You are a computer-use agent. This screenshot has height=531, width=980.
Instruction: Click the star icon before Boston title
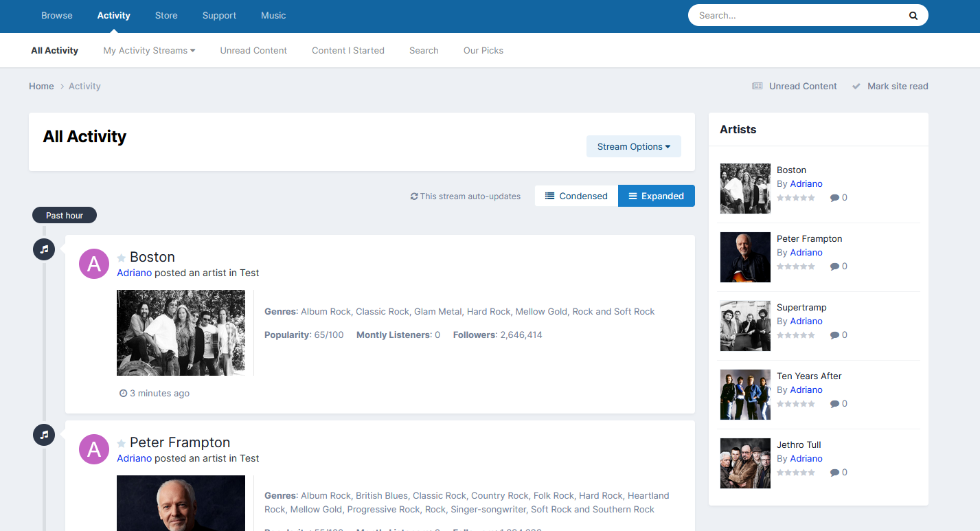pyautogui.click(x=122, y=258)
